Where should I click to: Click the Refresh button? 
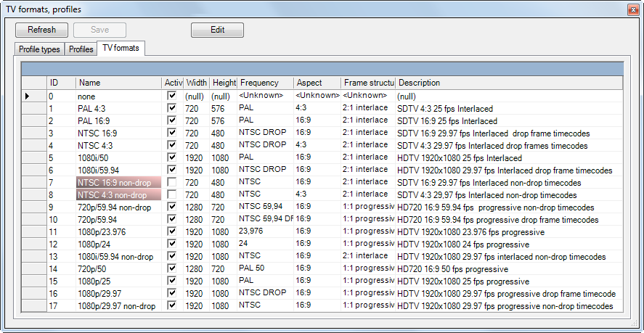pyautogui.click(x=41, y=30)
